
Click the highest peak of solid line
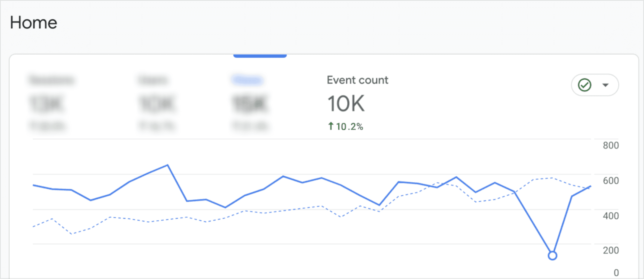tap(168, 165)
